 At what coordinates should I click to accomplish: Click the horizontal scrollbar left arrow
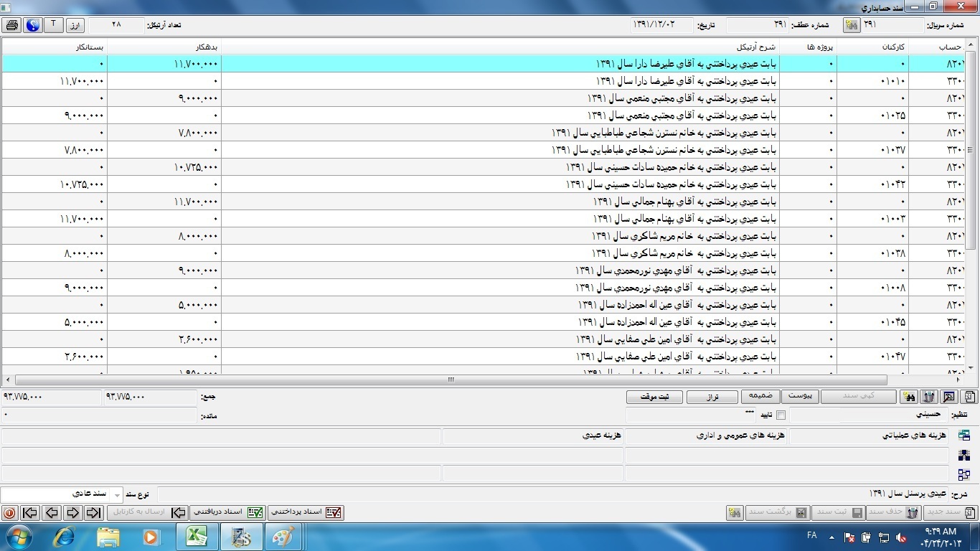click(x=8, y=380)
